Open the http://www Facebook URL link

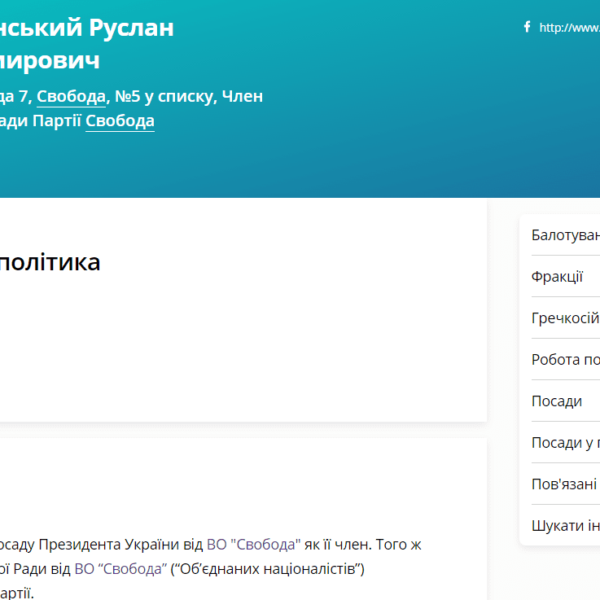click(x=569, y=28)
